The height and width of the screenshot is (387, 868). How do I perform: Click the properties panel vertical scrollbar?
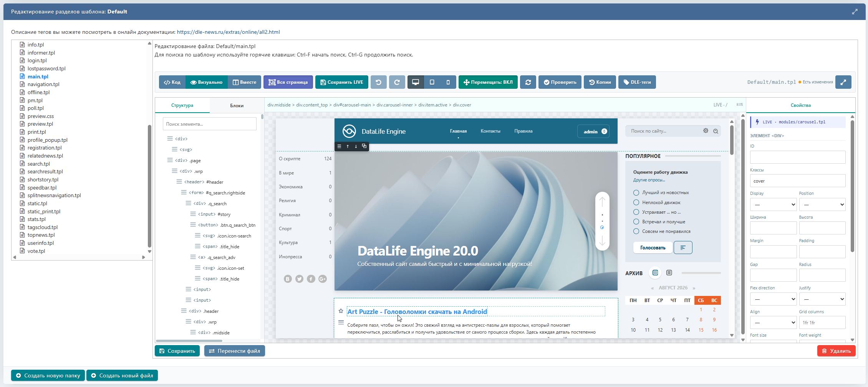(852, 186)
